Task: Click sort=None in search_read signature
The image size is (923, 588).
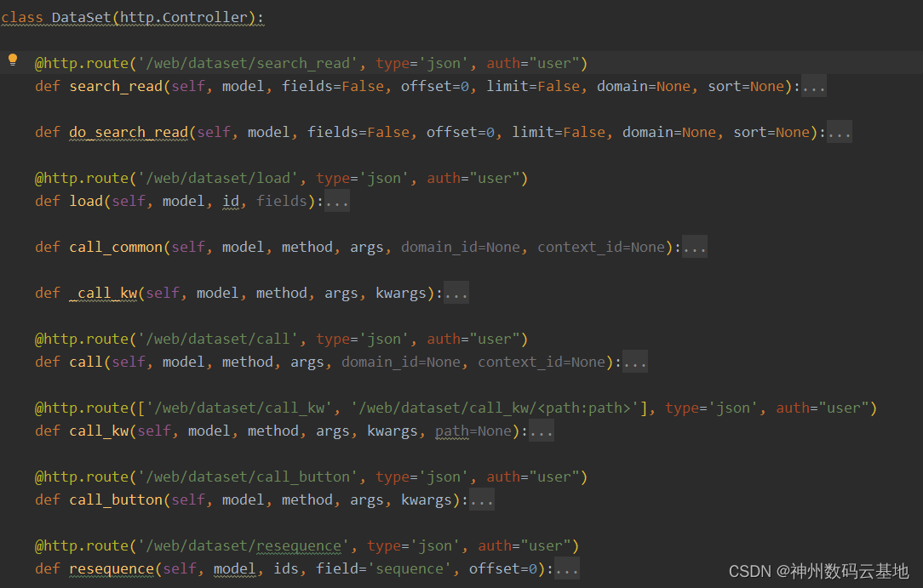Action: point(746,87)
